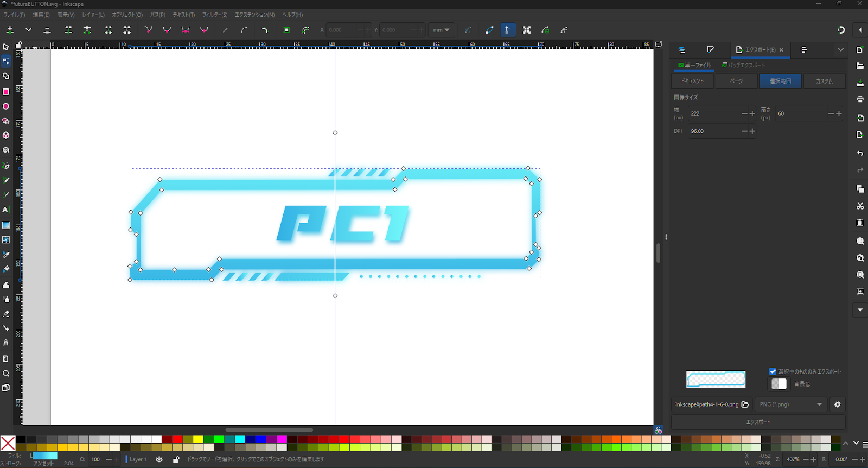This screenshot has width=868, height=468.
Task: Open the フィルター(S) menu
Action: click(215, 15)
